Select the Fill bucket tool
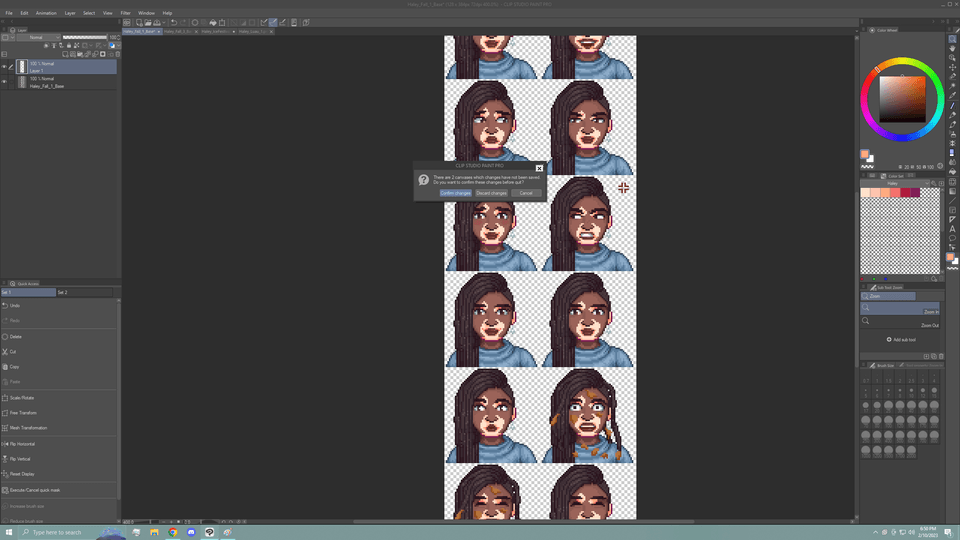 (x=953, y=171)
